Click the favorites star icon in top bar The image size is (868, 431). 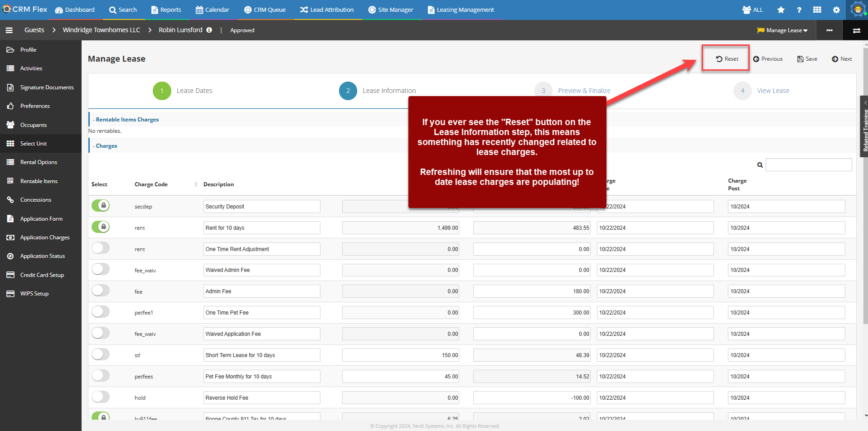pos(781,10)
